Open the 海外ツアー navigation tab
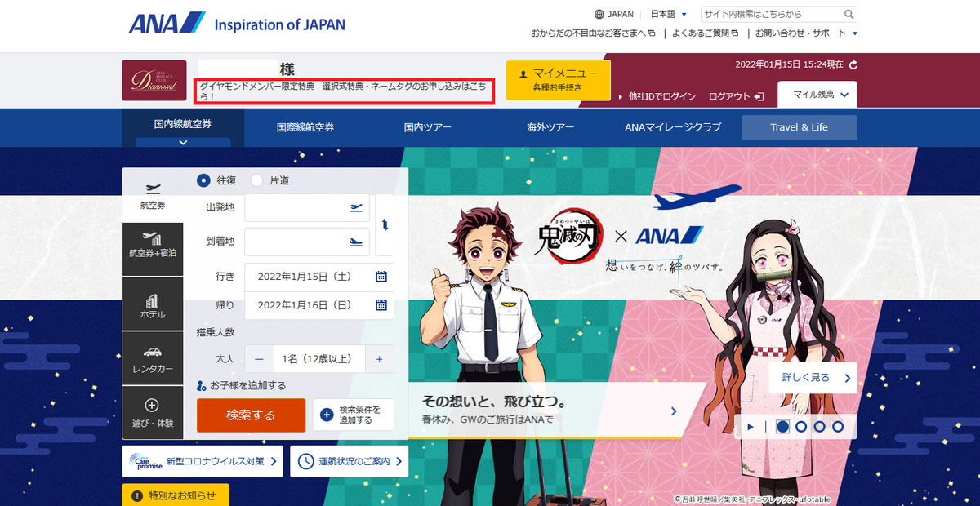Screen dimensions: 980x506 point(550,127)
